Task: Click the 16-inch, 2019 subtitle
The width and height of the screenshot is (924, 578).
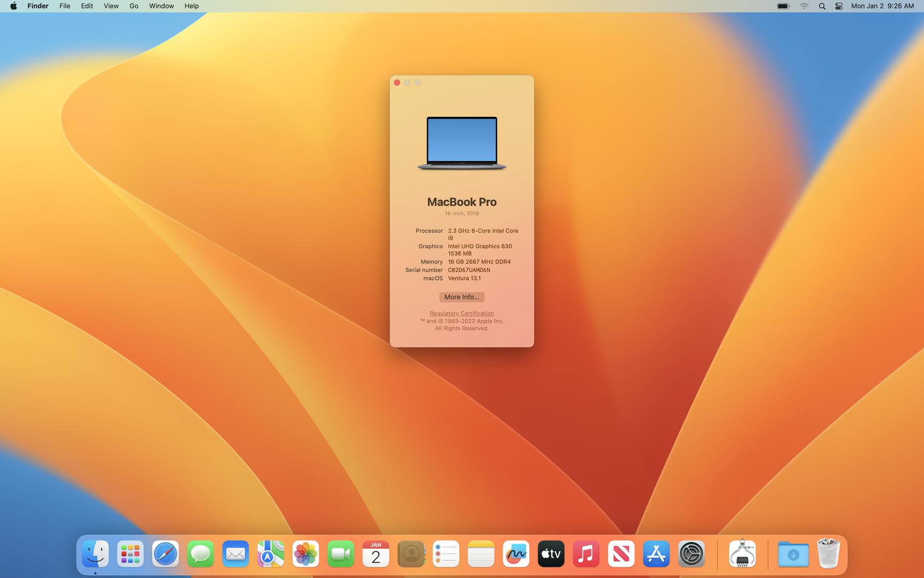Action: tap(462, 213)
